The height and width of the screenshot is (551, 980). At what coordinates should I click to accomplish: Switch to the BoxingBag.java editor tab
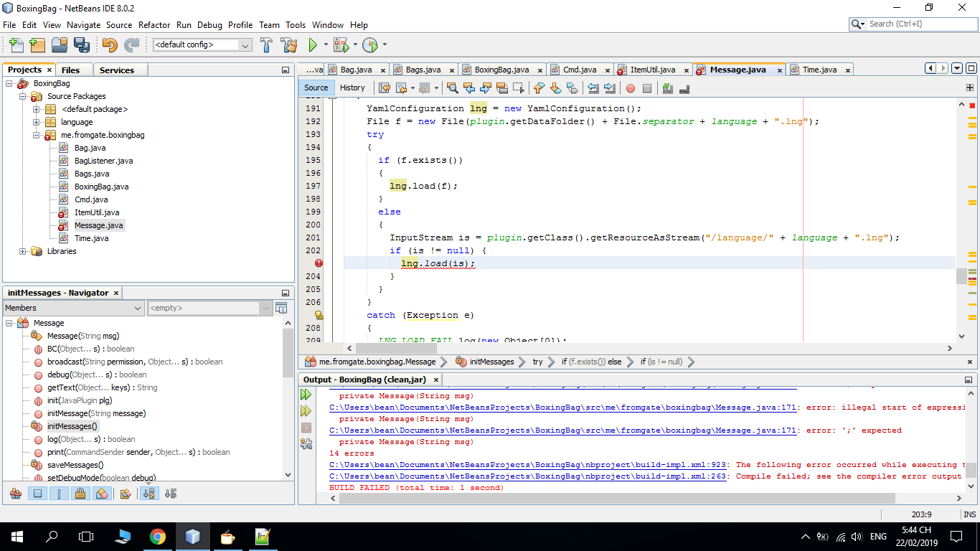tap(501, 70)
